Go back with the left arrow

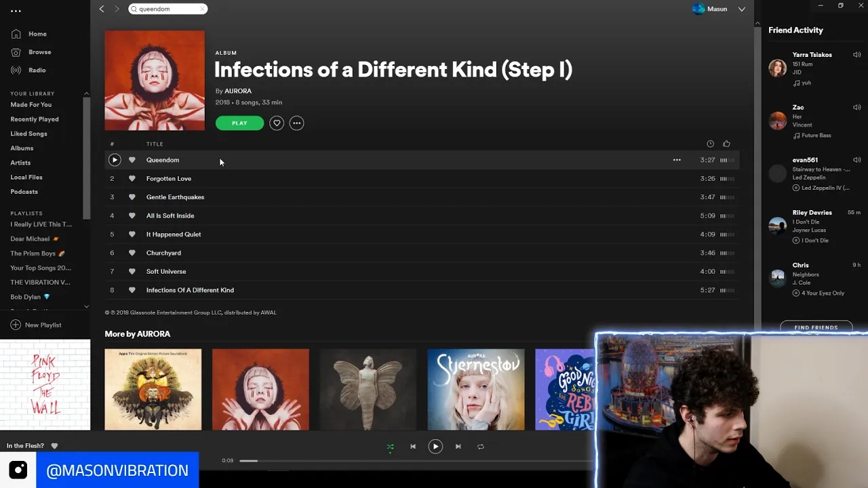(x=102, y=9)
